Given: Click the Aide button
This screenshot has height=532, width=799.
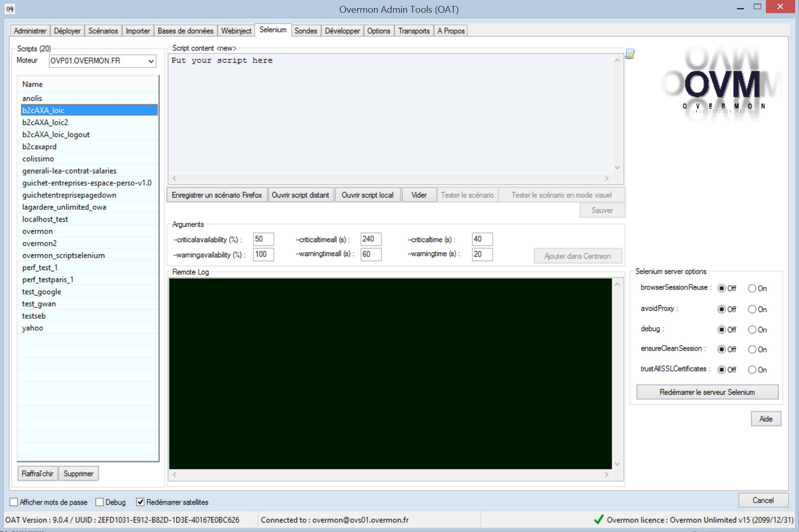Looking at the screenshot, I should pyautogui.click(x=765, y=419).
